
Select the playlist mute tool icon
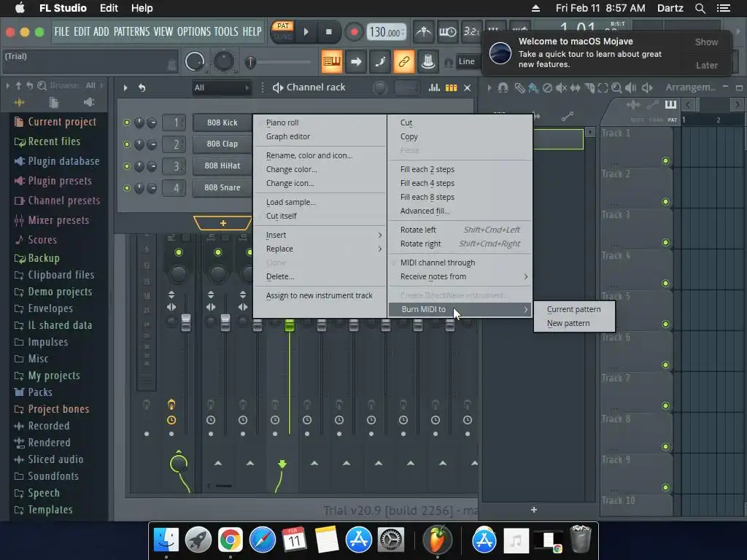[562, 87]
